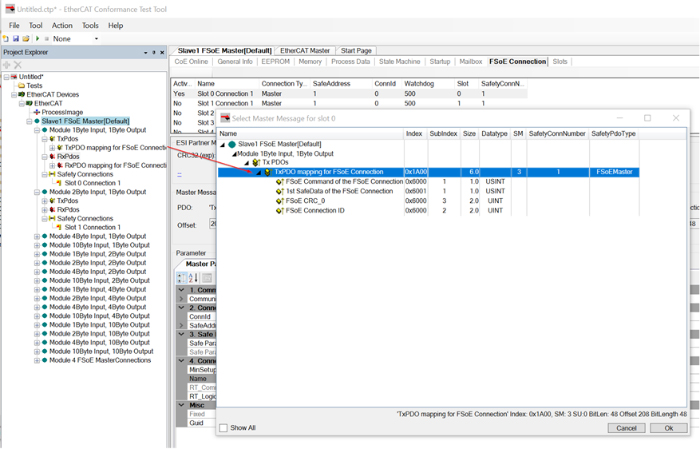The image size is (700, 449).
Task: Open the Process Data tab
Action: point(350,62)
